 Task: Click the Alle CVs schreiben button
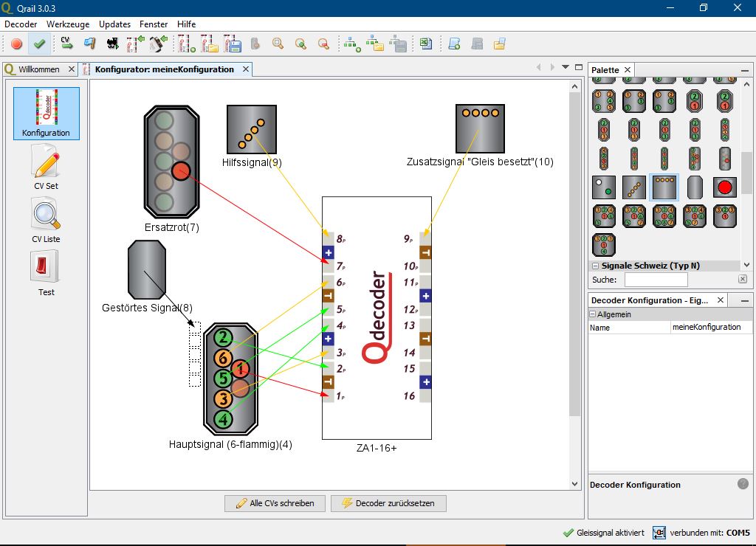[x=275, y=503]
